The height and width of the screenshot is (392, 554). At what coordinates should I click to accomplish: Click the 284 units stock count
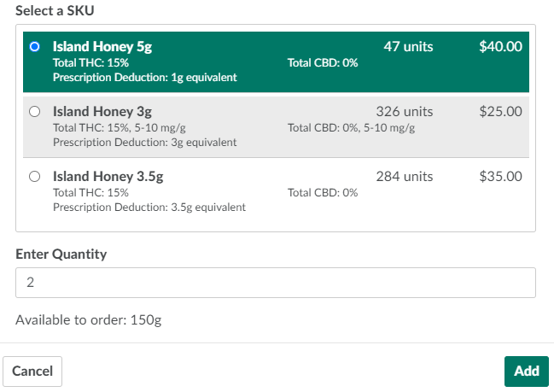tap(404, 177)
